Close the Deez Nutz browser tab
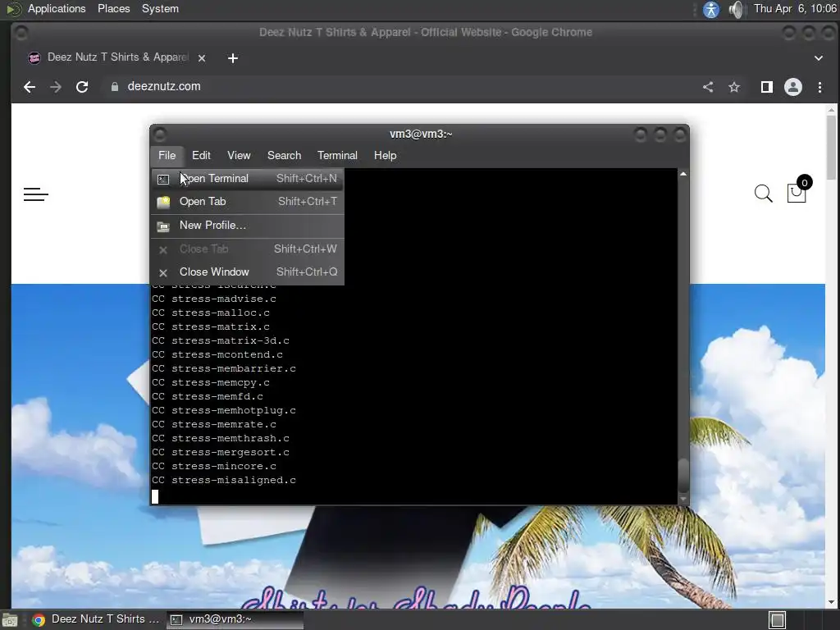Image resolution: width=840 pixels, height=630 pixels. pyautogui.click(x=202, y=58)
